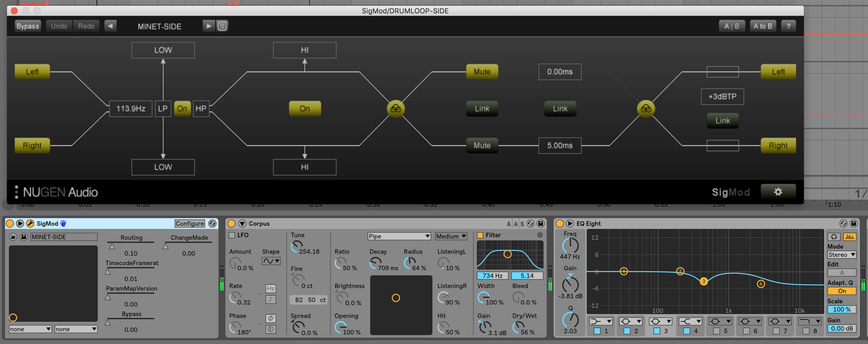Open the NUGEN Audio menu dots
Image resolution: width=868 pixels, height=344 pixels.
pyautogui.click(x=16, y=192)
